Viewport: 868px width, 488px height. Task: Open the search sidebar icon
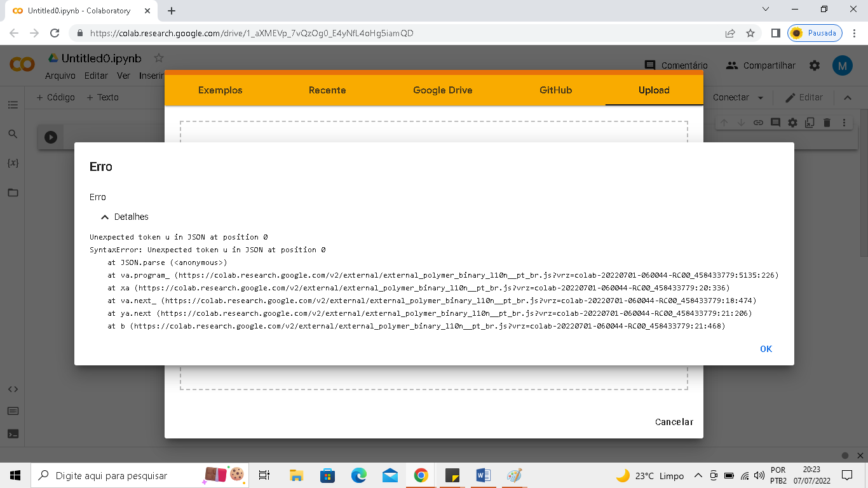pos(13,134)
